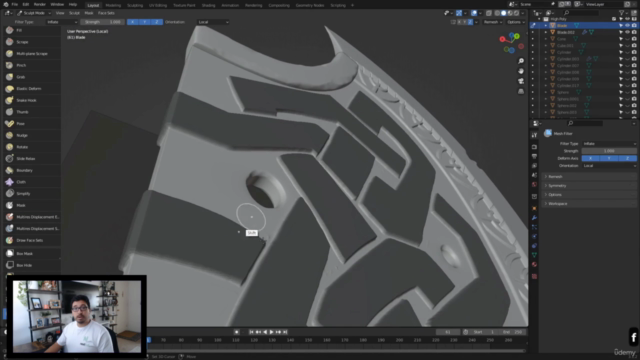Expand the Remesh panel in properties
The width and height of the screenshot is (640, 360).
(590, 177)
